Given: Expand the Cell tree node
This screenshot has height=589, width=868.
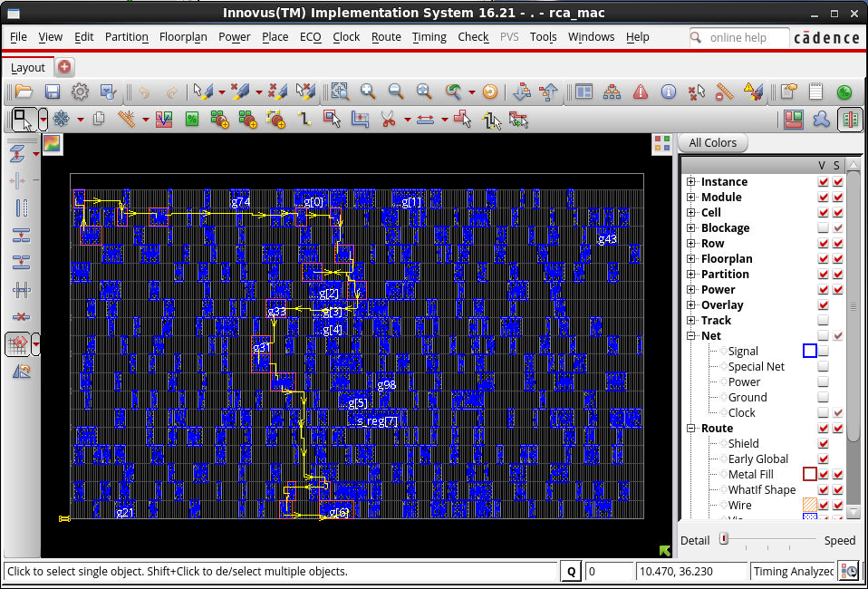Looking at the screenshot, I should pos(690,213).
